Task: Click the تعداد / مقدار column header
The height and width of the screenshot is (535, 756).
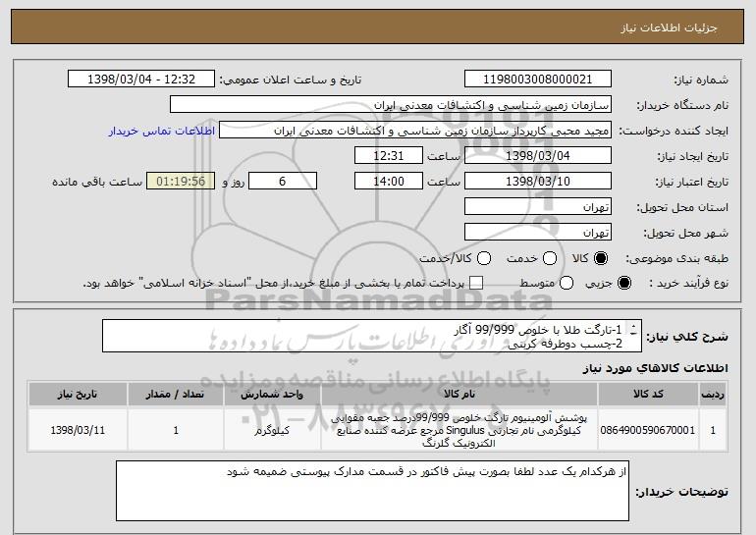Action: [176, 395]
